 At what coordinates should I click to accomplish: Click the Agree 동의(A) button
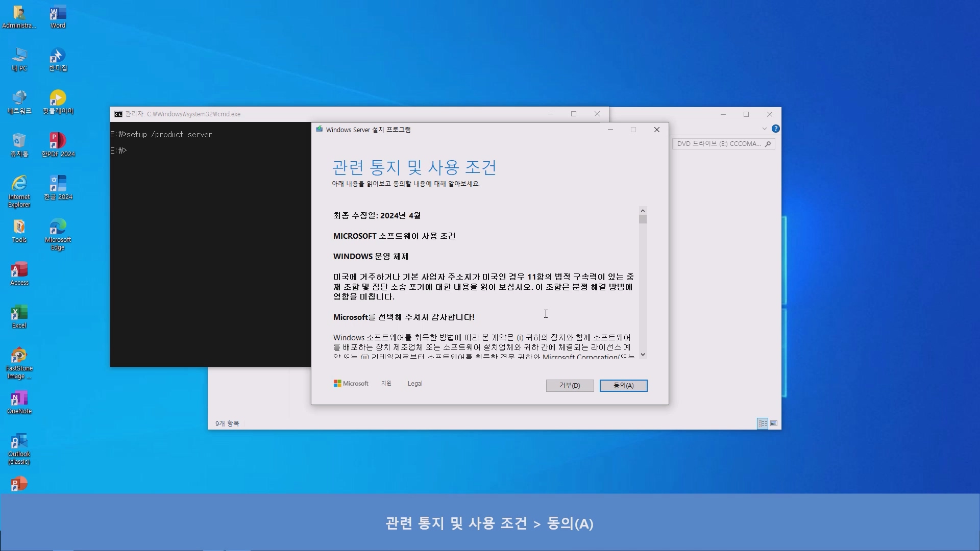pos(623,385)
